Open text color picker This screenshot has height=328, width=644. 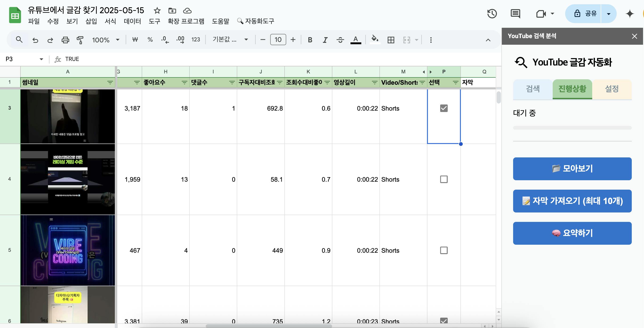[x=355, y=40]
